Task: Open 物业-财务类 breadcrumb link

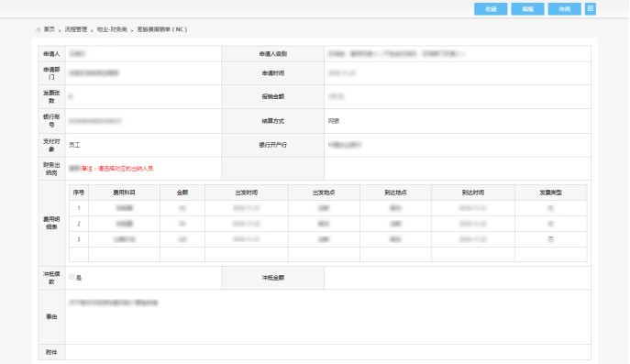Action: point(112,29)
